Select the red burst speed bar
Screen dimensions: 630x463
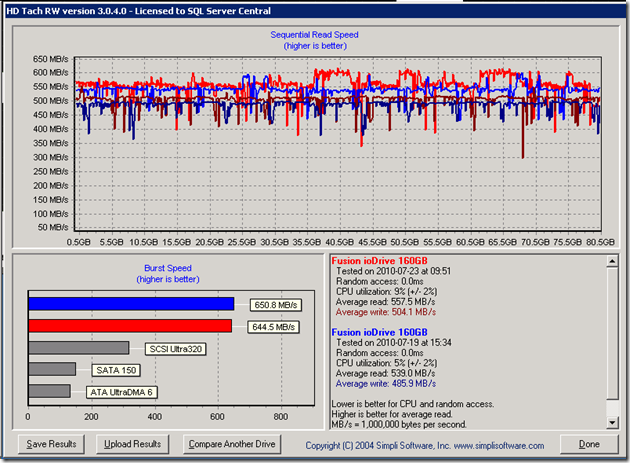[129, 326]
